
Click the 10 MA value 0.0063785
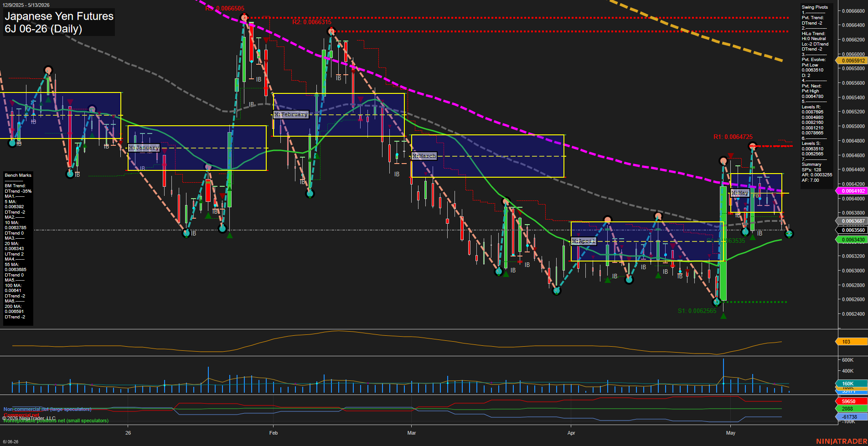[15, 228]
